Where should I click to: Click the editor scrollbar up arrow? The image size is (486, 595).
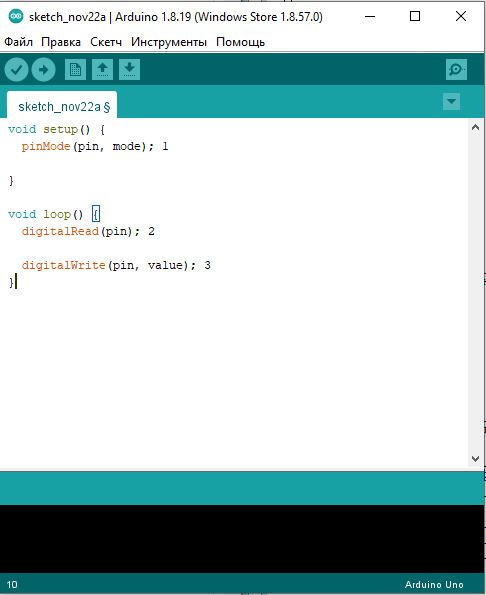click(475, 127)
